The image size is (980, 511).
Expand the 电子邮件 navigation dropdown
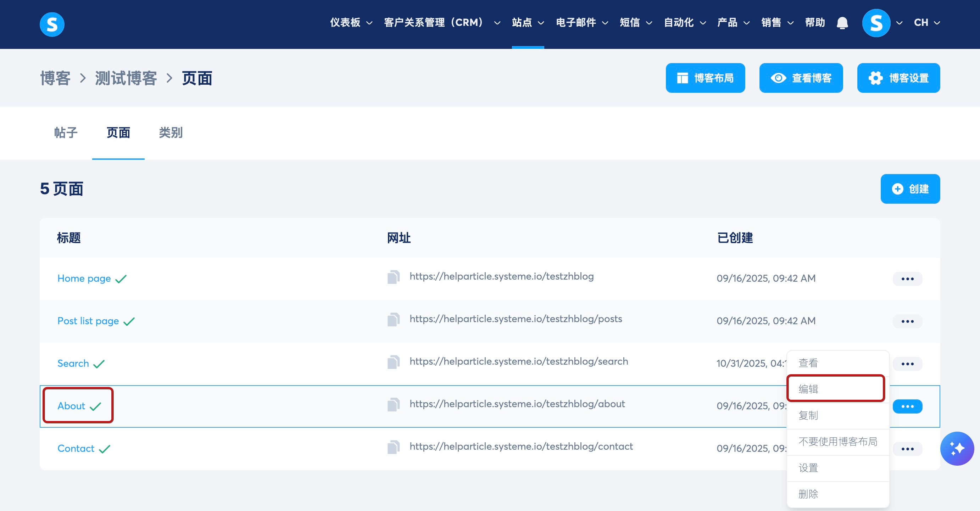click(x=582, y=23)
